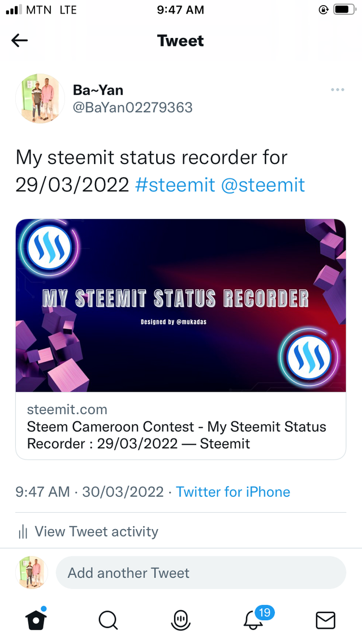Open the My Steemit Status Recorder image
This screenshot has height=644, width=362.
[180, 306]
